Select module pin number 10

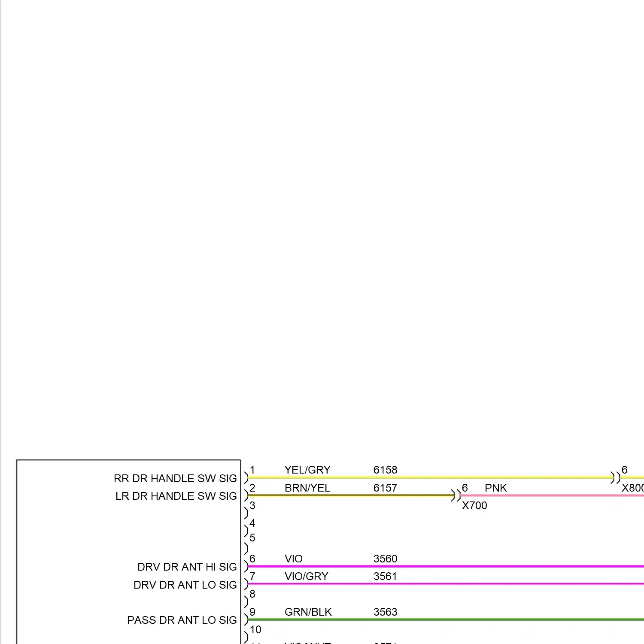coord(255,629)
